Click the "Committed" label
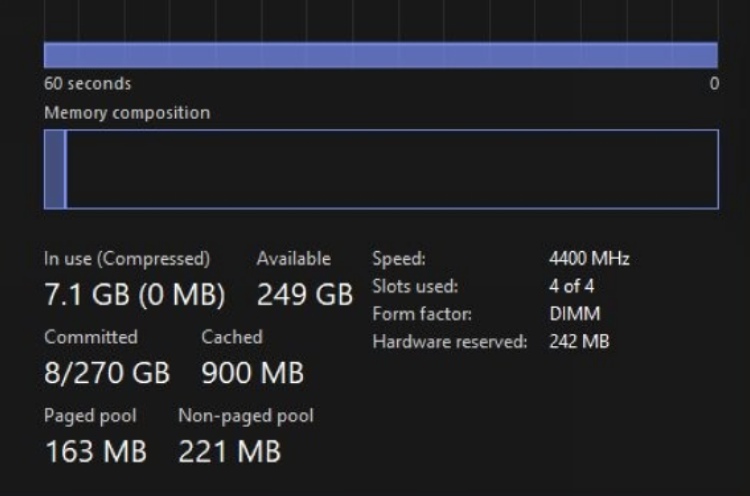 pyautogui.click(x=91, y=337)
